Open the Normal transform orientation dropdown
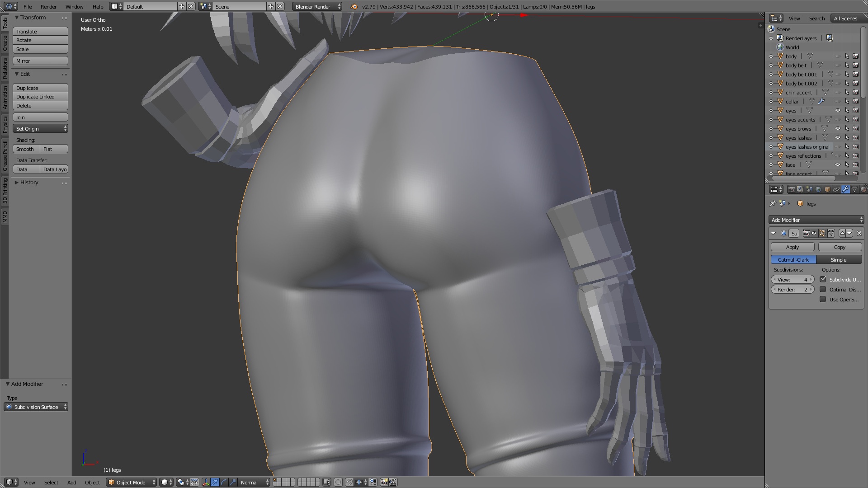This screenshot has width=868, height=488. (254, 482)
